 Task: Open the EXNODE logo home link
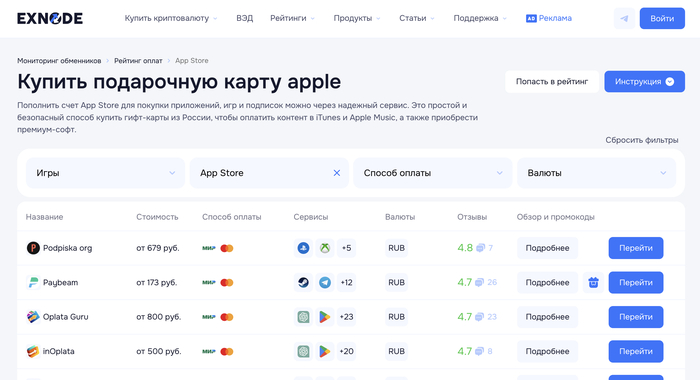(50, 18)
